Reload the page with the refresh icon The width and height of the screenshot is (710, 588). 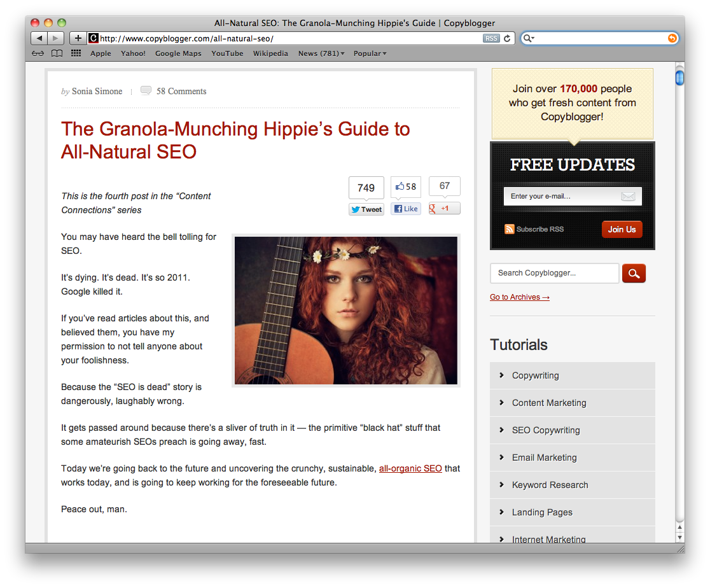[x=507, y=39]
